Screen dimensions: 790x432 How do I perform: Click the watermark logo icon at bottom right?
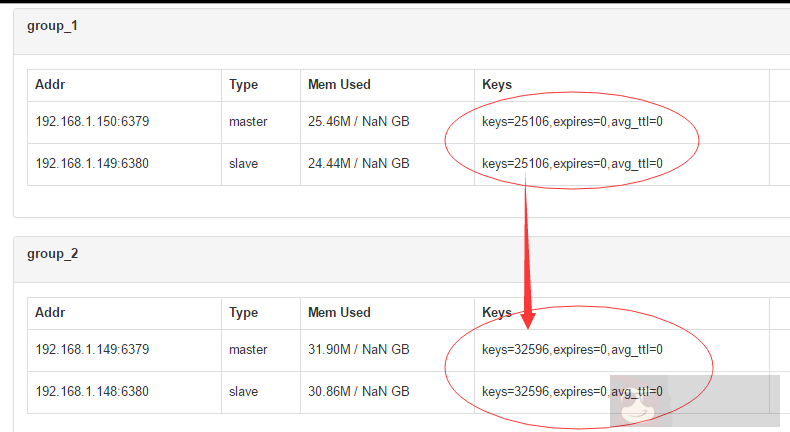pyautogui.click(x=632, y=405)
